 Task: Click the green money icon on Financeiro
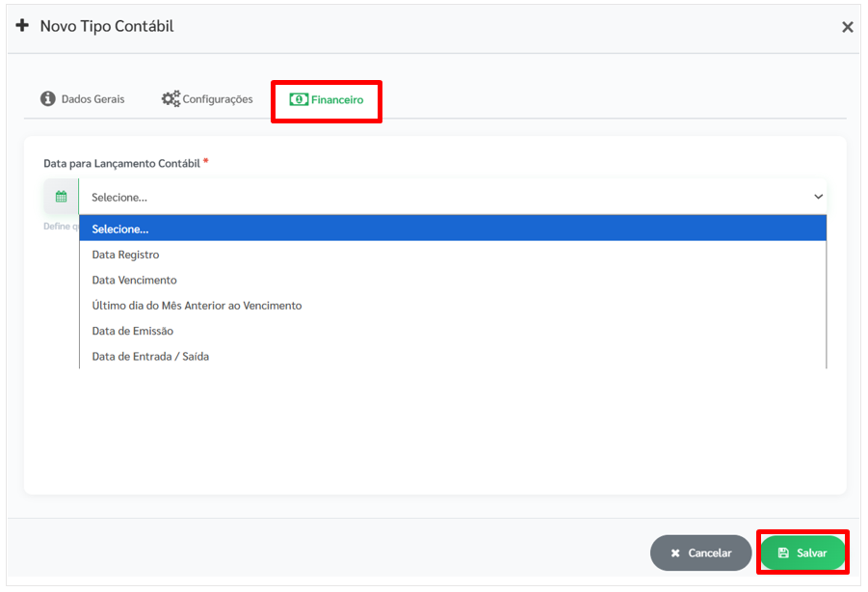[299, 99]
